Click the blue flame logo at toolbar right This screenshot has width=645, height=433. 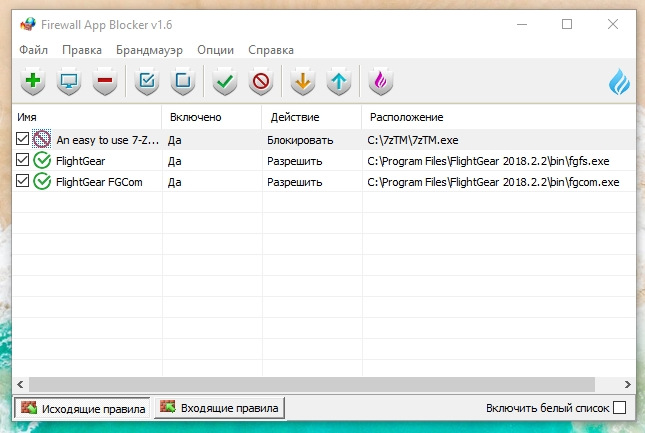[x=619, y=81]
